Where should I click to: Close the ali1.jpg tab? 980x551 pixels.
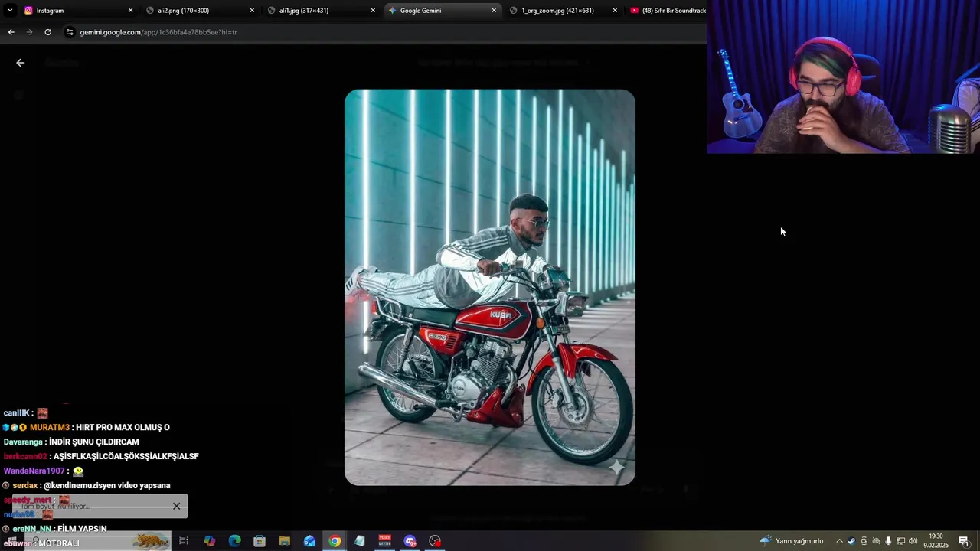click(373, 11)
